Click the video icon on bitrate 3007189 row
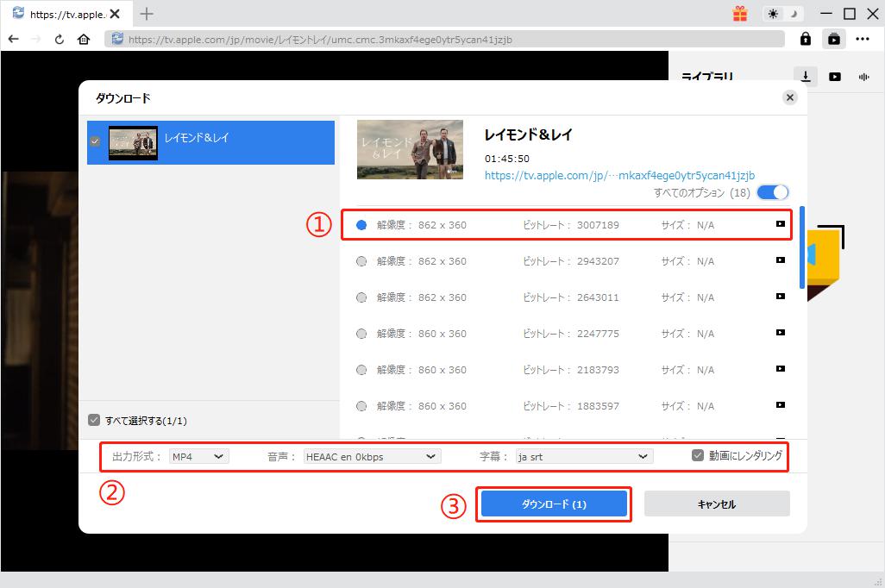 780,224
